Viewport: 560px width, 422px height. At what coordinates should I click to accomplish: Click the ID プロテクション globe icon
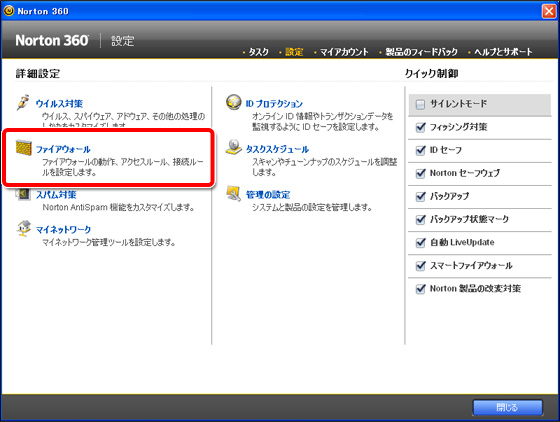pyautogui.click(x=234, y=102)
